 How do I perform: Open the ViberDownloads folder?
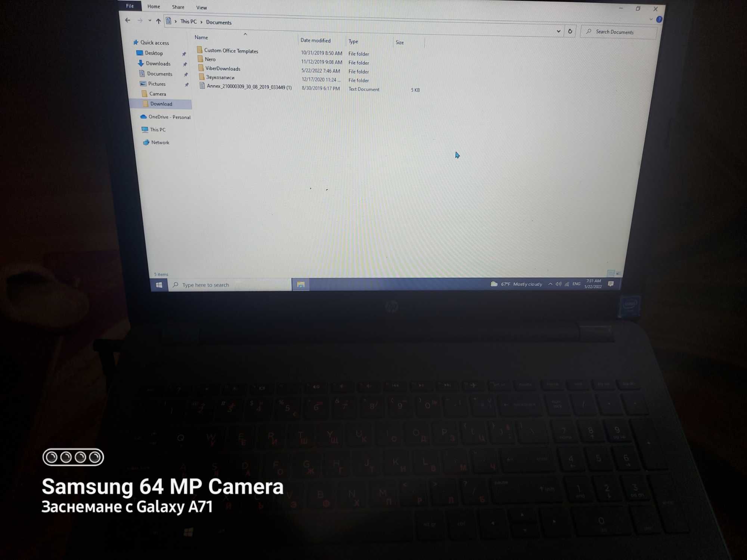[x=223, y=69]
